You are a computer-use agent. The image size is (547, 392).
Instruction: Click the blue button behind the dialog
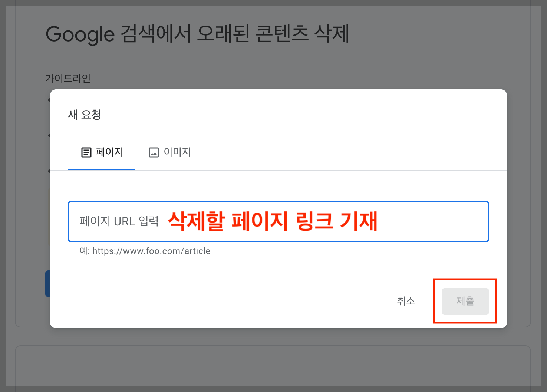coord(48,284)
